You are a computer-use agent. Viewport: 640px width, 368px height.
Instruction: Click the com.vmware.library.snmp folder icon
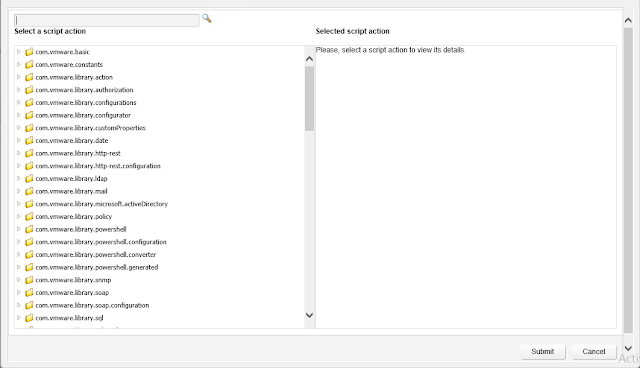click(x=29, y=279)
